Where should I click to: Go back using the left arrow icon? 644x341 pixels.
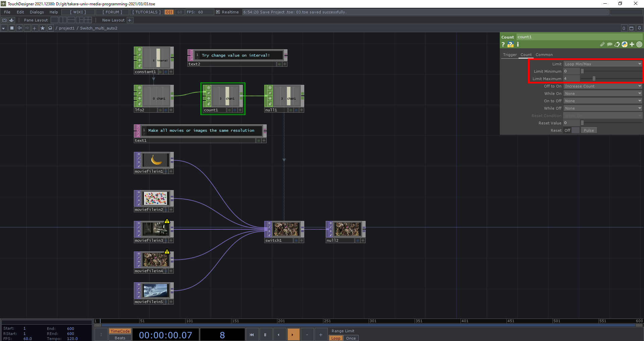pos(19,28)
